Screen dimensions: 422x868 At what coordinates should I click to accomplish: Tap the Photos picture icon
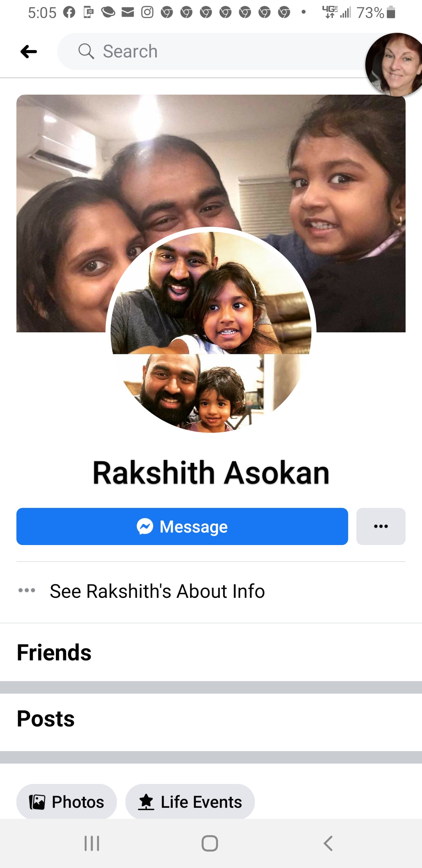[38, 802]
